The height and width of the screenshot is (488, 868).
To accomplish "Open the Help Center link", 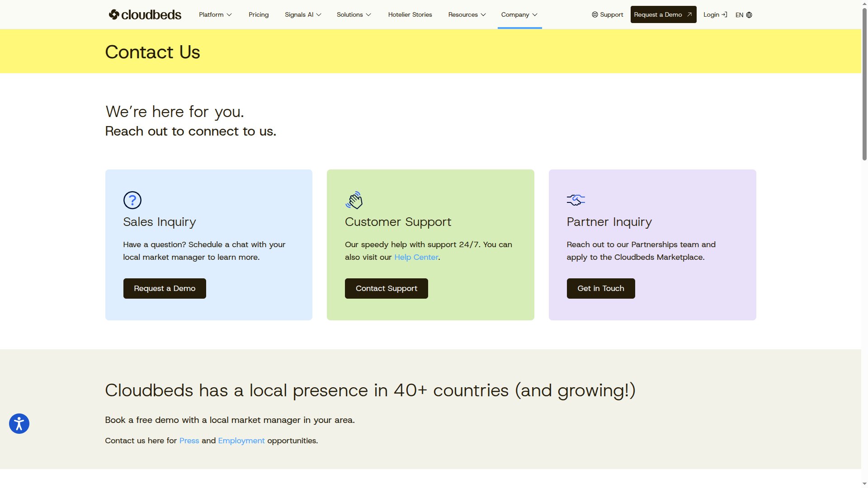I will pos(415,257).
